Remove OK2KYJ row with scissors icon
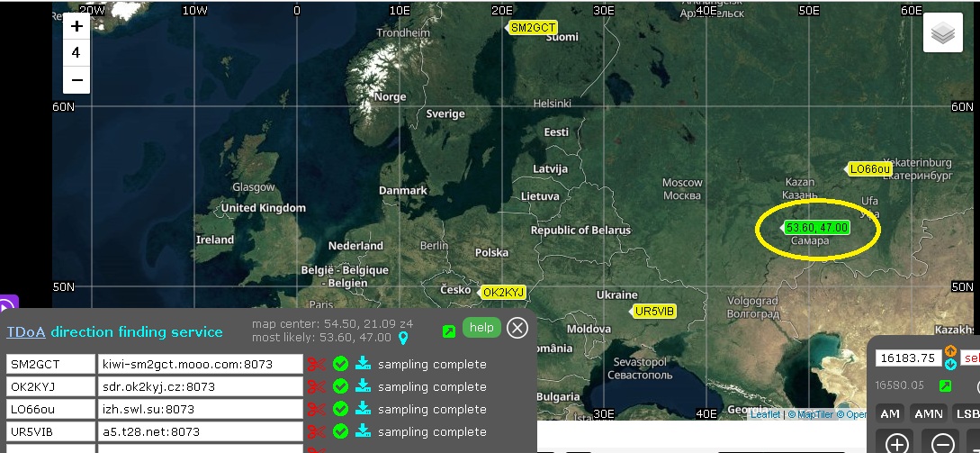This screenshot has height=453, width=980. pos(317,386)
